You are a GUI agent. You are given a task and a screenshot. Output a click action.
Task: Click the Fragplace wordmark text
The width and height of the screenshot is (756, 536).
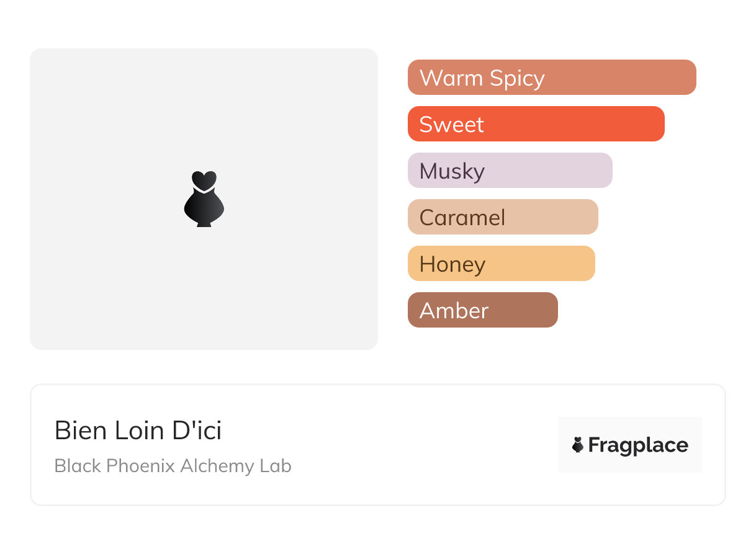(x=638, y=445)
